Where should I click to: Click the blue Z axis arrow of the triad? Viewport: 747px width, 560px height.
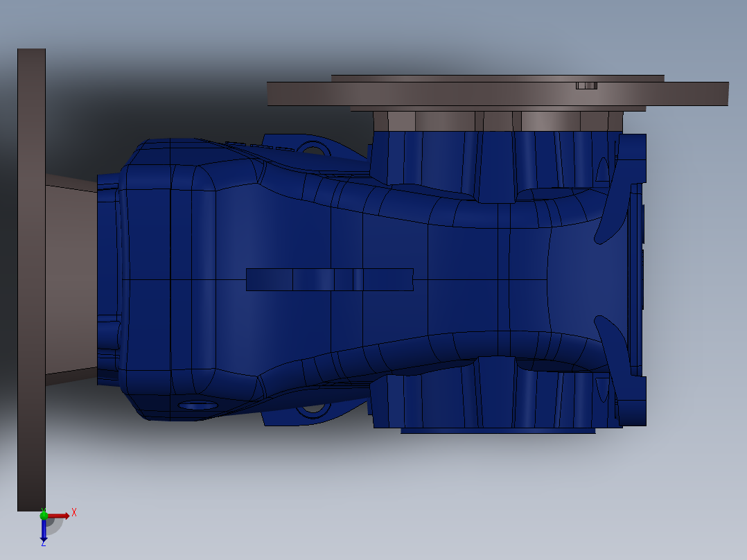pyautogui.click(x=44, y=530)
